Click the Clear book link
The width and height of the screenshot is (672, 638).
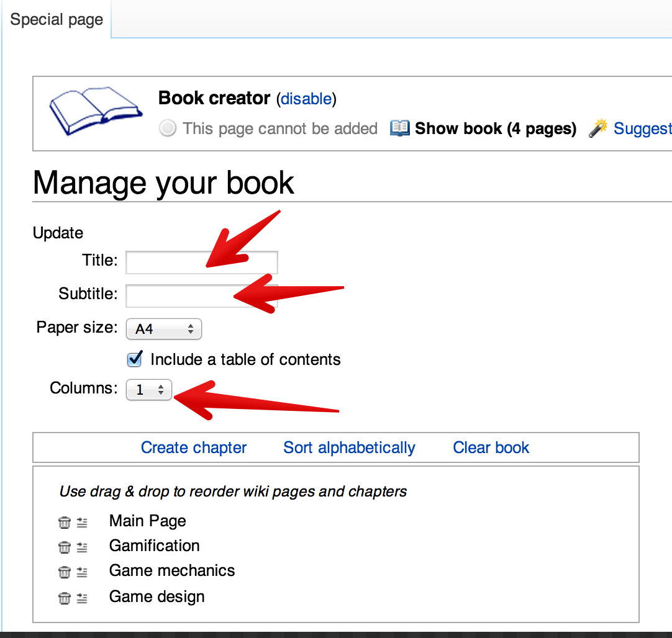click(x=491, y=447)
